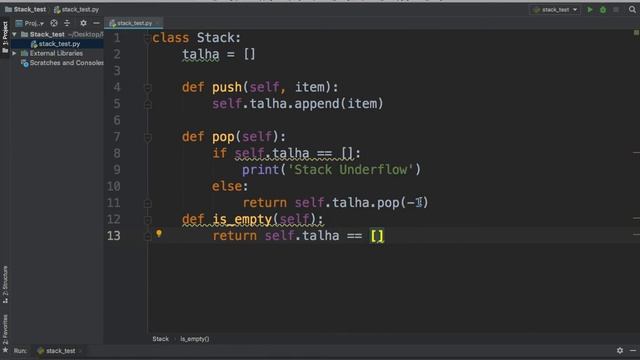
Task: Click the Stack breadcrumb below the editor
Action: point(160,339)
